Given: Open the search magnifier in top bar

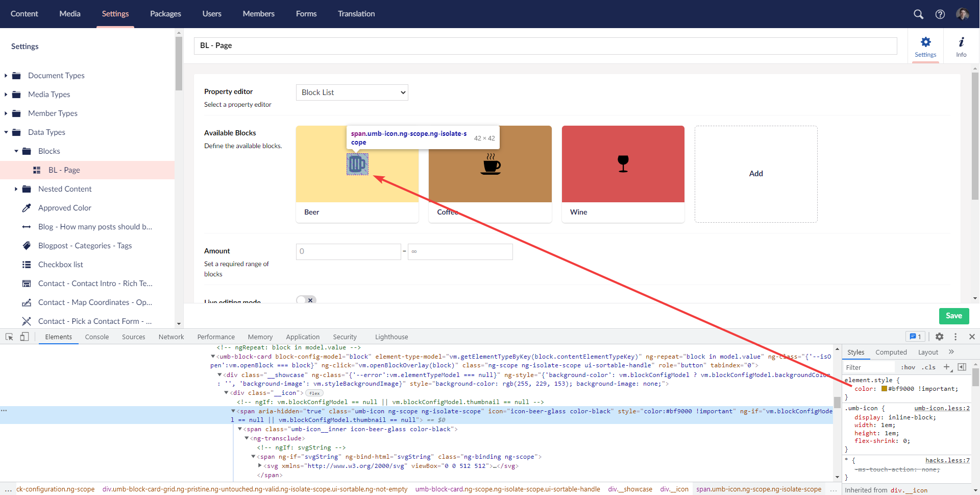Looking at the screenshot, I should point(918,14).
